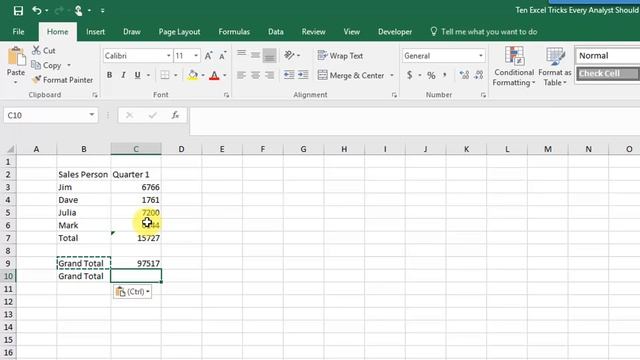Click the Paste clipboard icon
The width and height of the screenshot is (640, 360).
[x=16, y=57]
